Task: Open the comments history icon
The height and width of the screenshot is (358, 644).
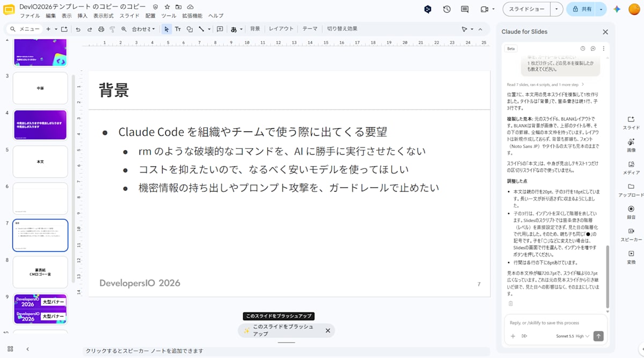Action: [465, 9]
